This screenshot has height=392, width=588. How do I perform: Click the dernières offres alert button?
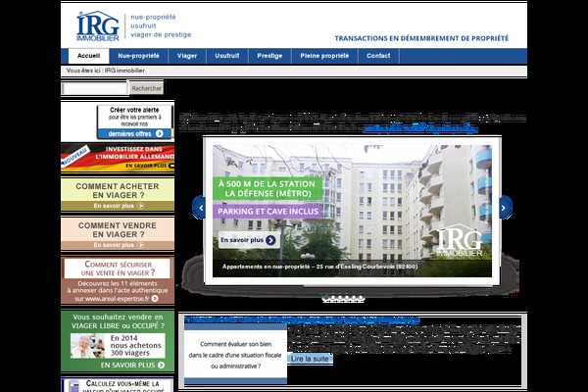coord(135,133)
